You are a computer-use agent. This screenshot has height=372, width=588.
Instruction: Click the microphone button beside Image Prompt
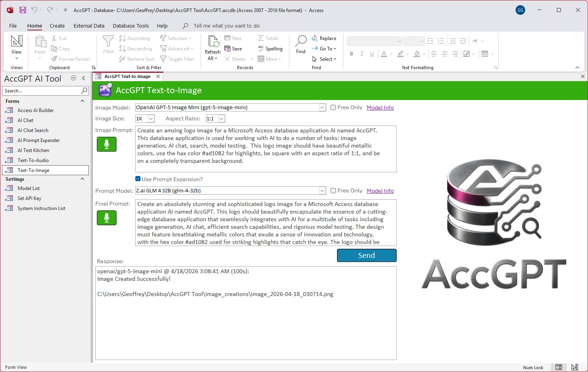[x=106, y=144]
